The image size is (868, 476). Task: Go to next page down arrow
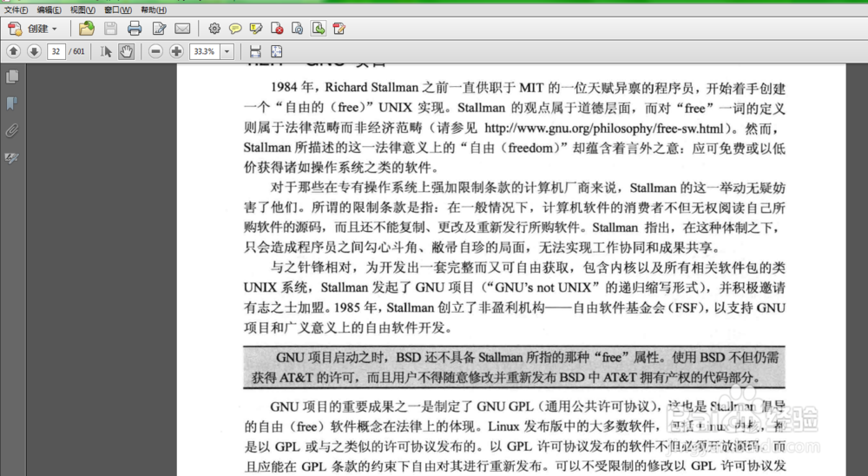pyautogui.click(x=35, y=51)
